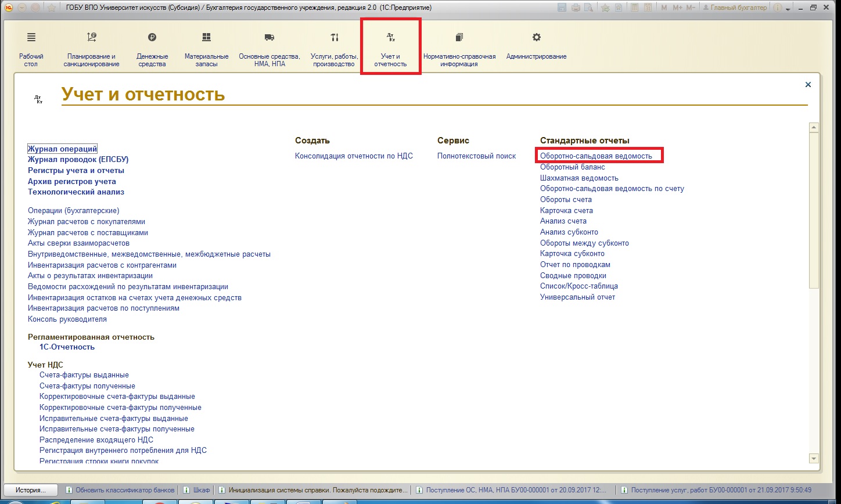Viewport: 841px width, 504px height.
Task: Open Журнал операций link
Action: [x=62, y=149]
